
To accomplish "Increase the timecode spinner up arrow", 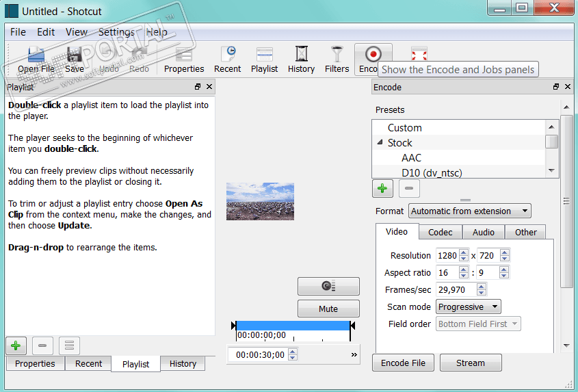I will coord(293,352).
